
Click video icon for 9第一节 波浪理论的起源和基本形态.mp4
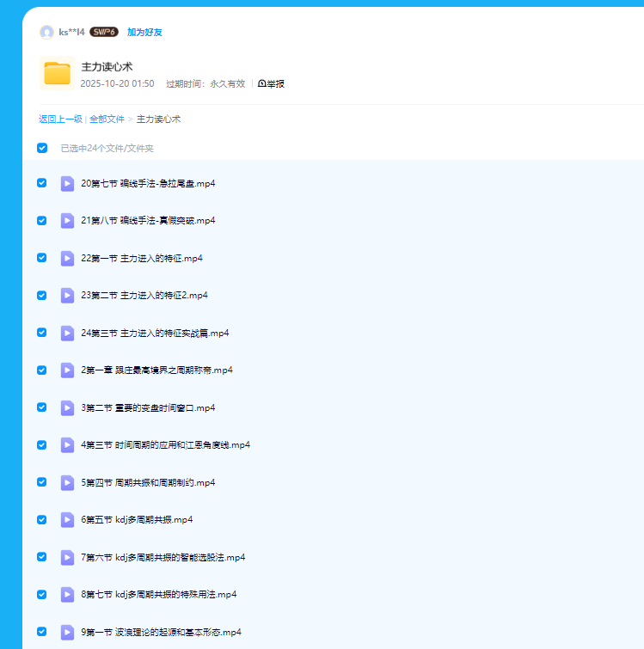tap(67, 632)
